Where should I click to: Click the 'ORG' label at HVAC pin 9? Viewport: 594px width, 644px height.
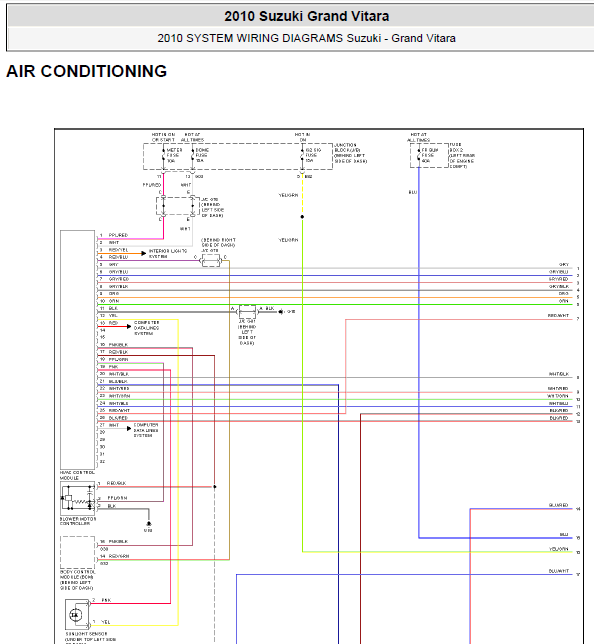(114, 294)
